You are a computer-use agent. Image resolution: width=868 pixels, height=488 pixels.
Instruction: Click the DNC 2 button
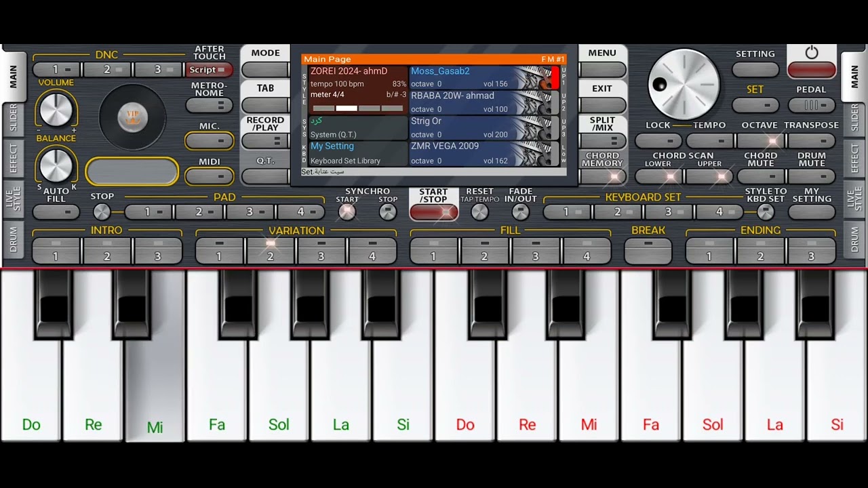click(107, 70)
